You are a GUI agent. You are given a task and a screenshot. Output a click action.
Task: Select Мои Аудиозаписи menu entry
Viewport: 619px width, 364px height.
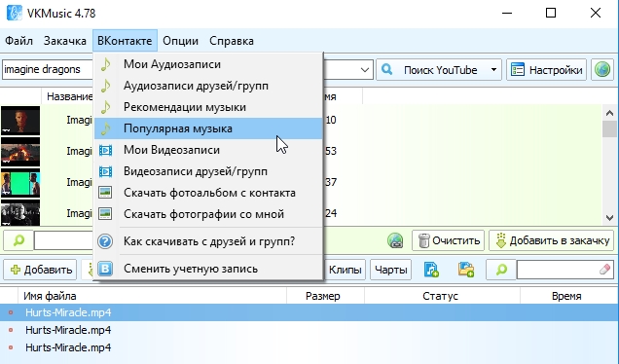pos(208,64)
